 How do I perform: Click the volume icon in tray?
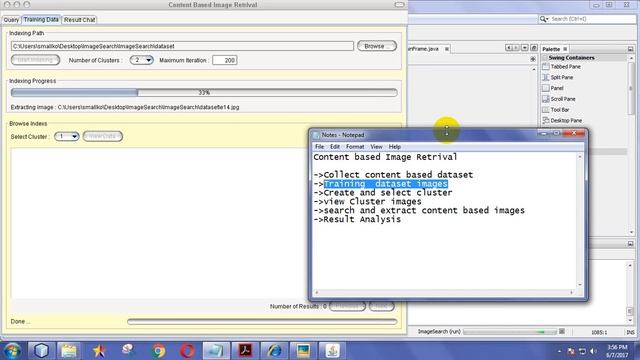pos(593,351)
